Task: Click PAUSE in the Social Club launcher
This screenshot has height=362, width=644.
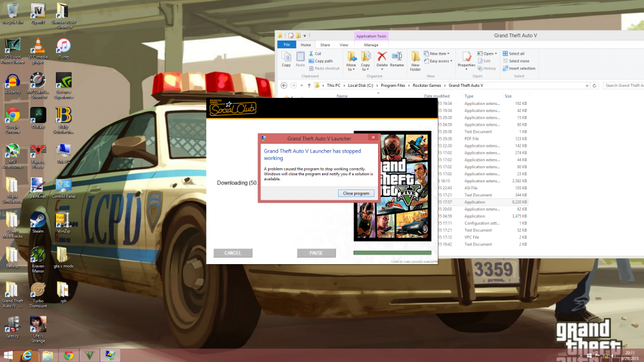Action: tap(316, 253)
